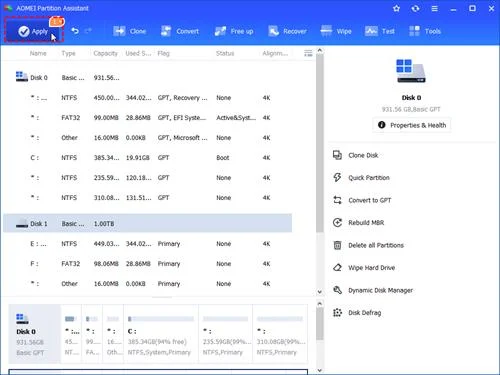
Task: Open the Wipe toolbar option
Action: tap(336, 31)
